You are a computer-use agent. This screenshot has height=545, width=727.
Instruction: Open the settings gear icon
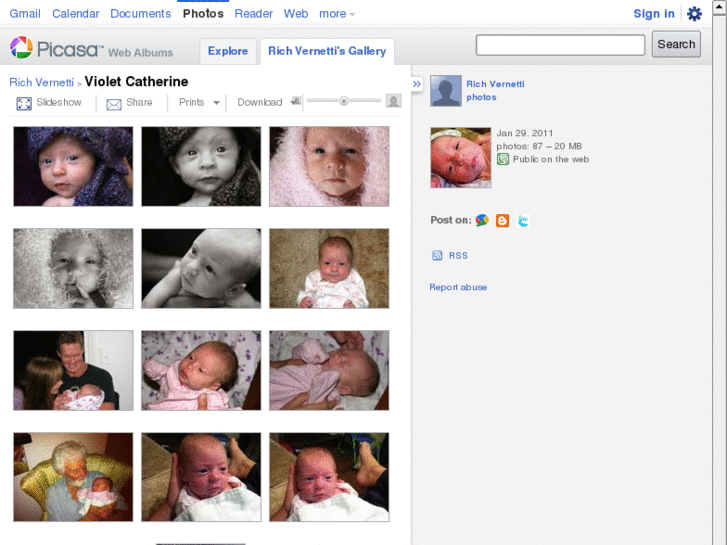point(694,14)
